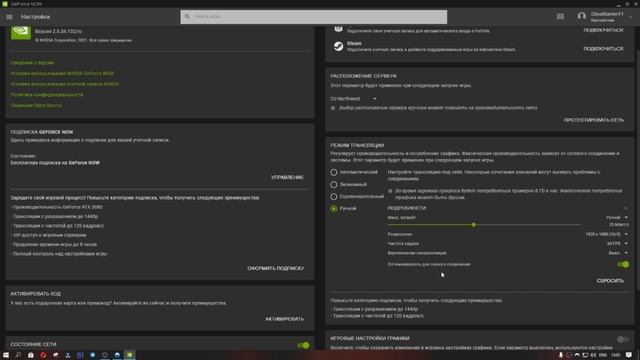Open the vertical sync dropdown
Screen dimensions: 640x360
tap(618, 253)
